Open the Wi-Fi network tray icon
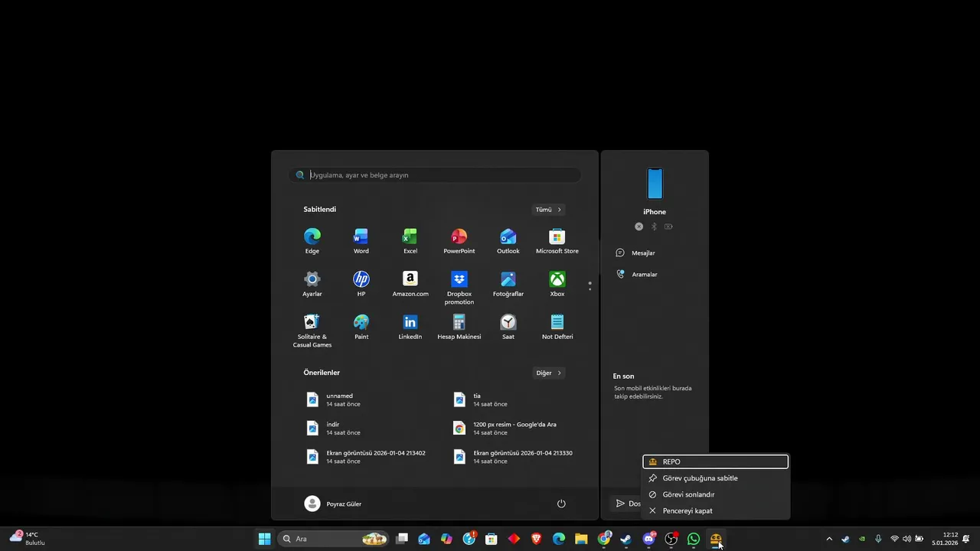980x551 pixels. [894, 539]
